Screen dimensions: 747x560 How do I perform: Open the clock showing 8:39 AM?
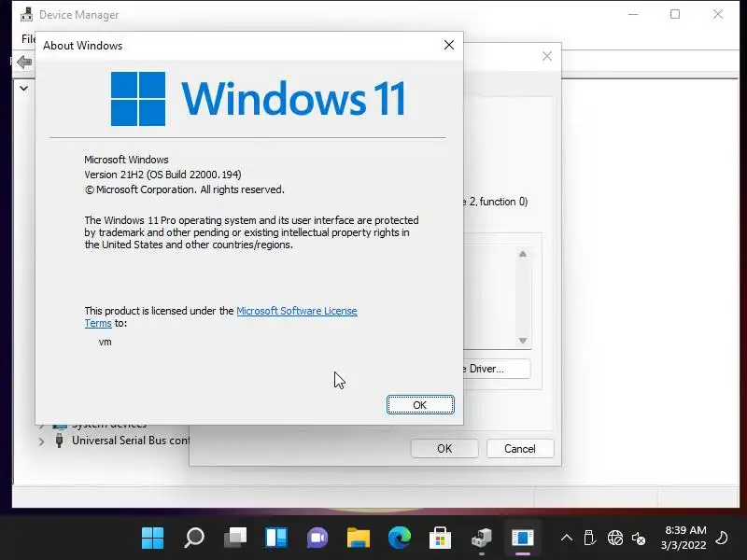click(x=684, y=538)
